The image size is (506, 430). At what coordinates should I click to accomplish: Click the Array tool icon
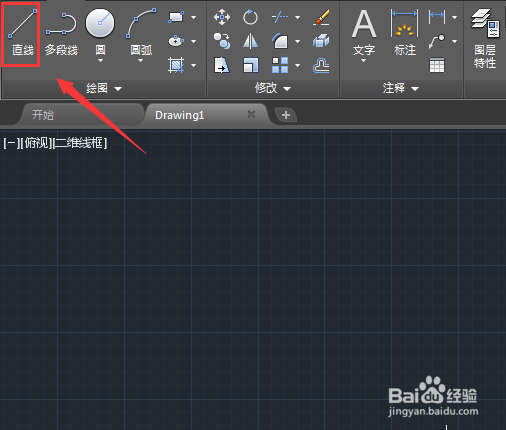click(x=280, y=65)
